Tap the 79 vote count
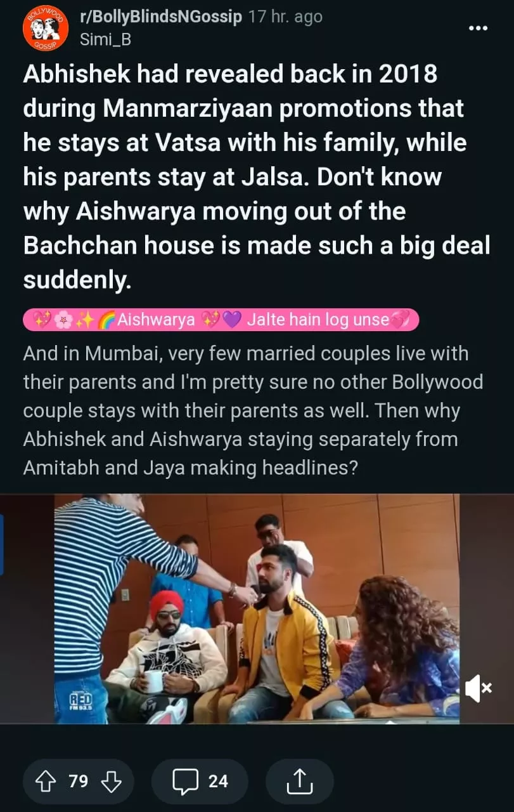514x812 pixels. (x=78, y=781)
